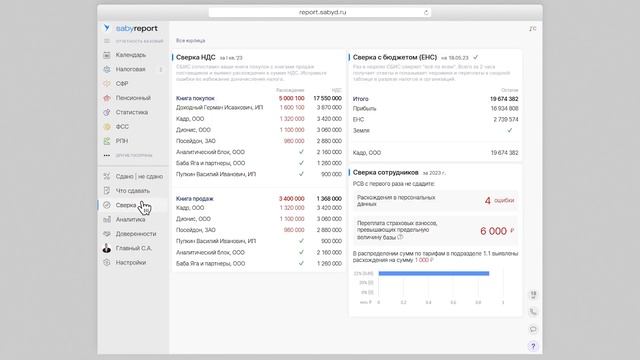Click the Кадр, ООО row in the budget panel
640x360 pixels.
436,153
